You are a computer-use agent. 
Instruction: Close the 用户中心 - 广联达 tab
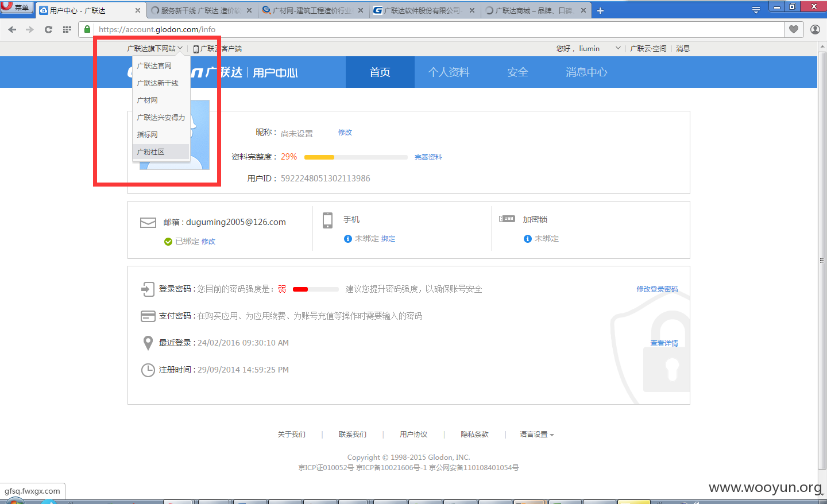(138, 10)
